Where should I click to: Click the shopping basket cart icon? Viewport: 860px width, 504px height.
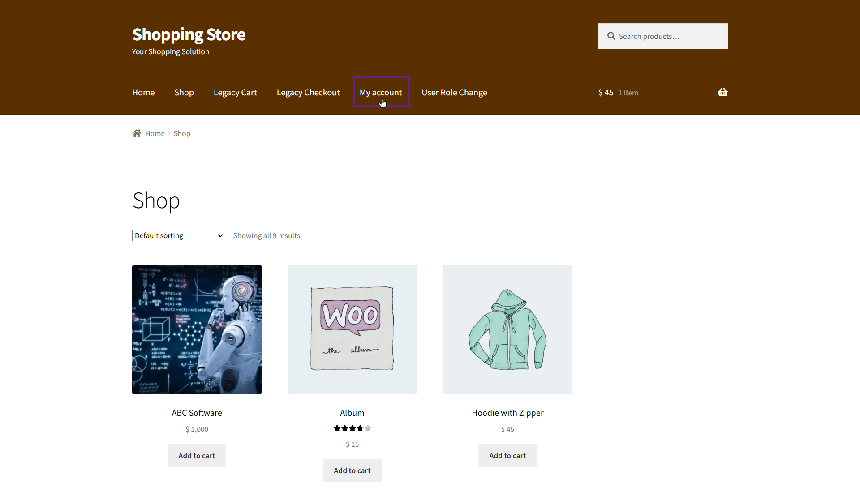click(722, 92)
